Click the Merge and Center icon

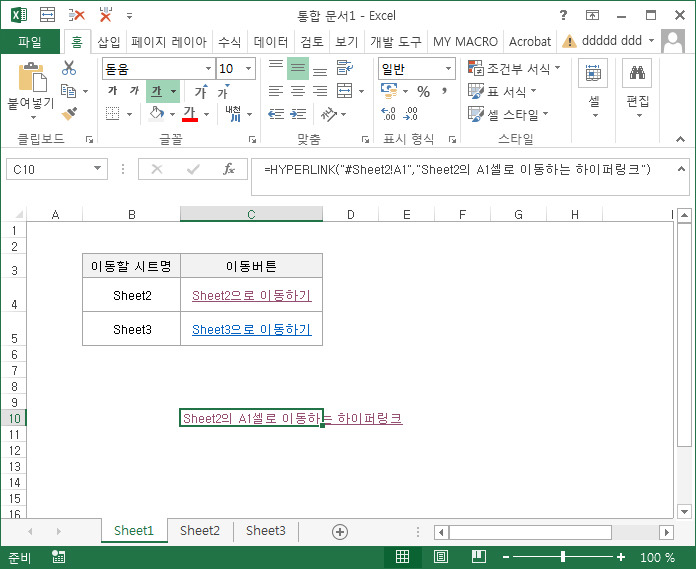point(344,91)
